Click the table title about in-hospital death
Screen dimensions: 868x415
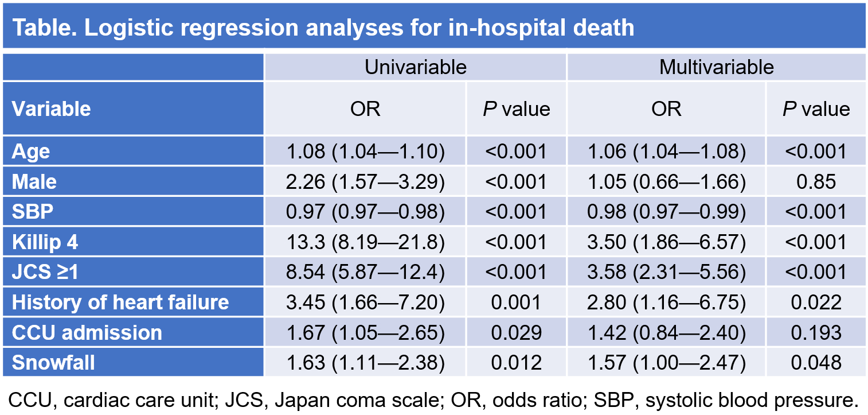(323, 28)
